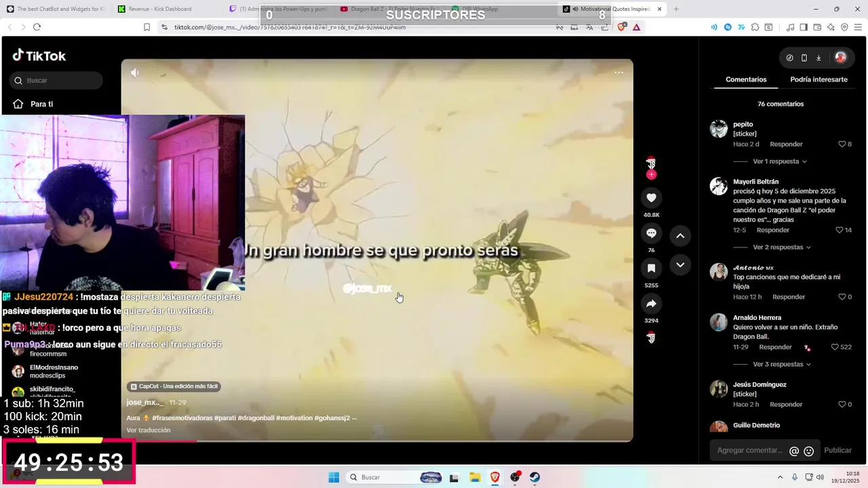Click the TikTok coins icon in top bar
The image size is (868, 488).
pos(789,58)
